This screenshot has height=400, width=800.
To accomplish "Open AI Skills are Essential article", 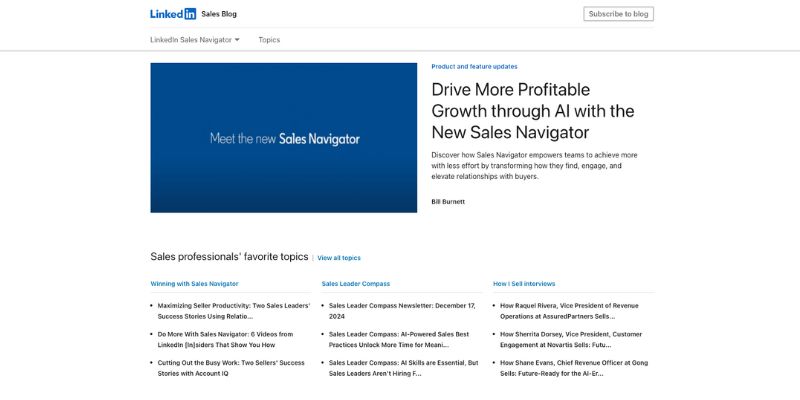I will (404, 368).
